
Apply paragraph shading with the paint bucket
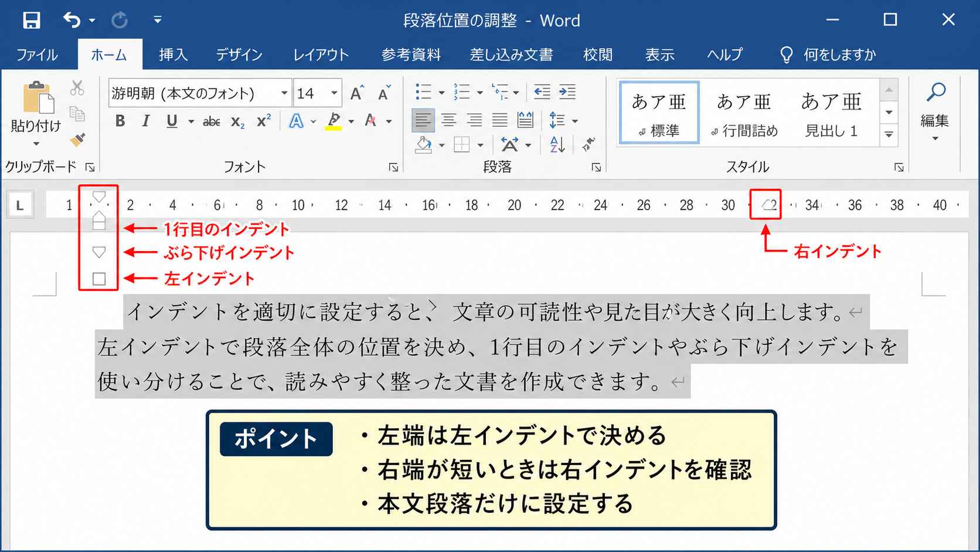tap(423, 144)
